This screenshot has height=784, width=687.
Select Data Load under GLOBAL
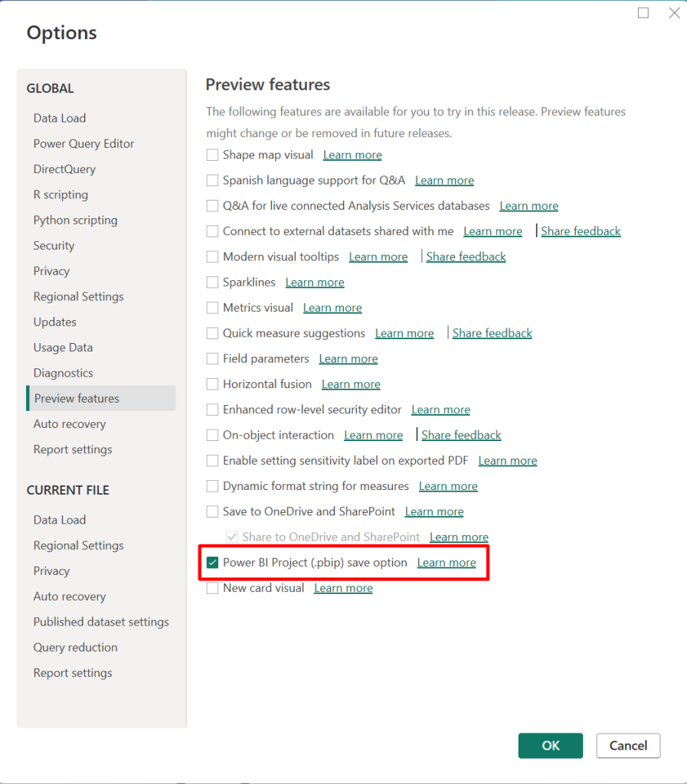tap(59, 118)
